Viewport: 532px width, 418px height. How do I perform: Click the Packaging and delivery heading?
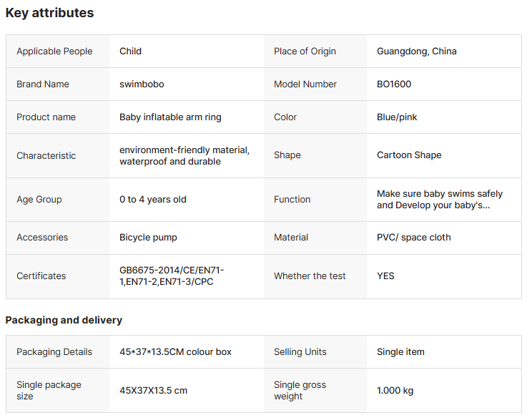[x=64, y=320]
